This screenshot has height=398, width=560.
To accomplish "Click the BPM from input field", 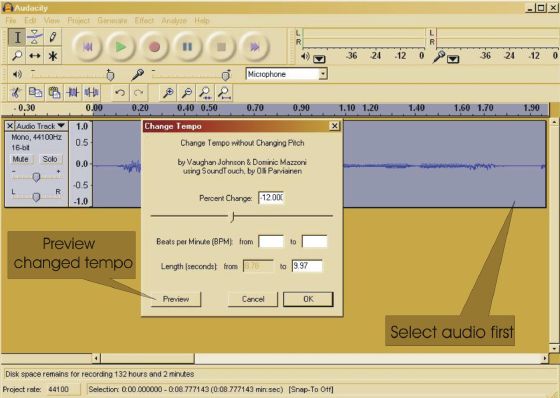I will coord(271,242).
